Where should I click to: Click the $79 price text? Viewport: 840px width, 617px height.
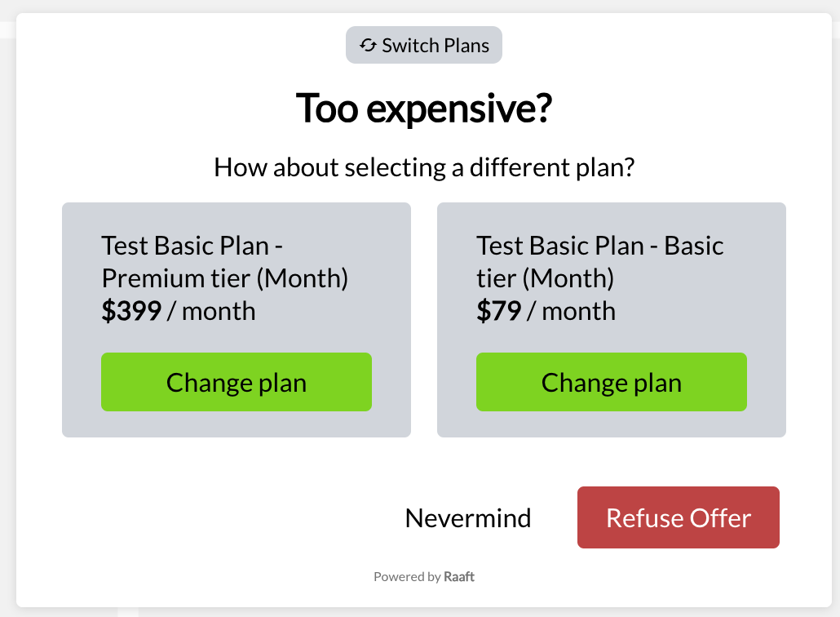pyautogui.click(x=499, y=311)
